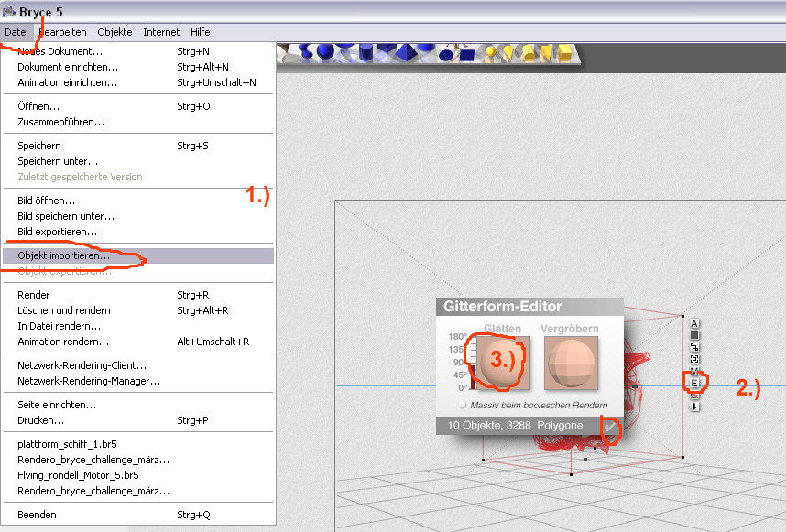Open recent file plattform_schiff_1.br5
The image size is (786, 532).
tap(138, 444)
